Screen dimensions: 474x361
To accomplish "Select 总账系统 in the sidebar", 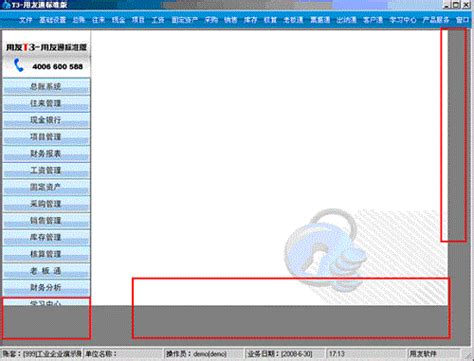I will click(x=46, y=87).
